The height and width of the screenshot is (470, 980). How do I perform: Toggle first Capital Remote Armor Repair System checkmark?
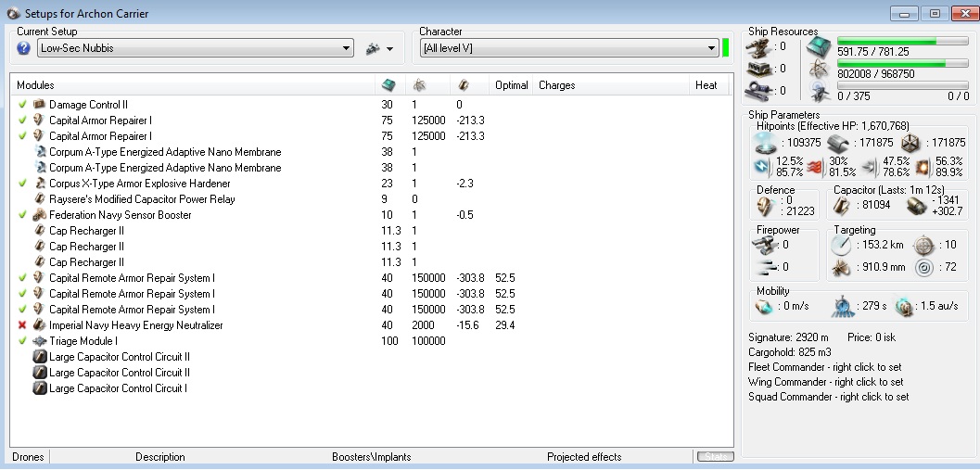tap(22, 277)
